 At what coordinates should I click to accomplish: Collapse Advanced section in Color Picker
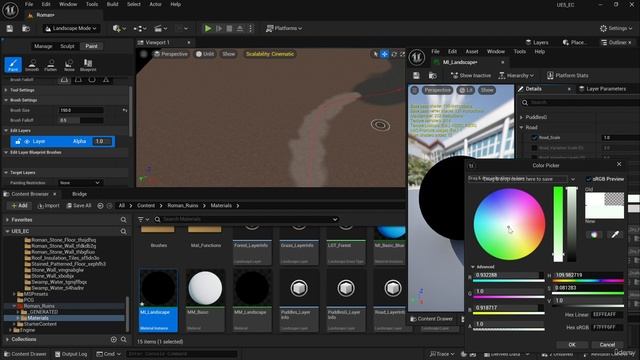[x=473, y=267]
